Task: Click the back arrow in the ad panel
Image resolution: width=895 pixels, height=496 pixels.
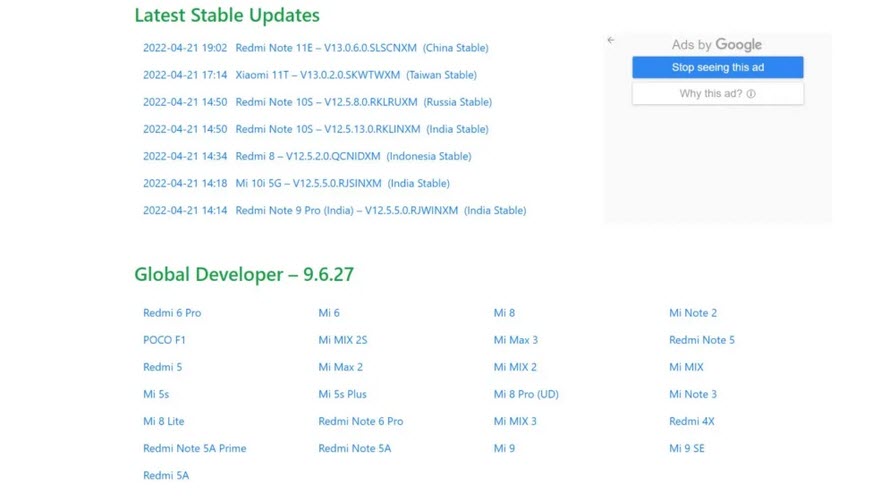Action: pos(611,40)
